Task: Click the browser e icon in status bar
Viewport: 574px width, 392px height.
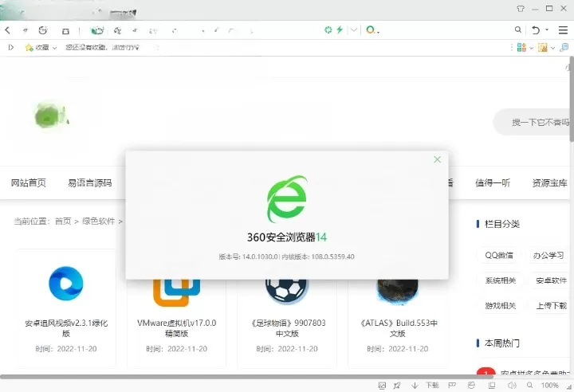Action: click(x=471, y=386)
